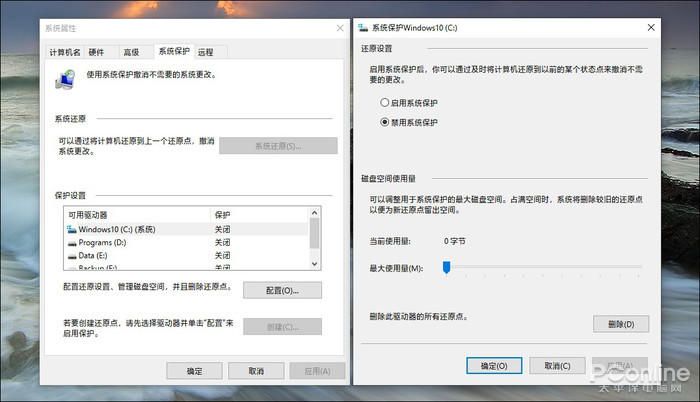
Task: Select the Windows10 (C:) (系统) drive row
Action: [x=187, y=229]
